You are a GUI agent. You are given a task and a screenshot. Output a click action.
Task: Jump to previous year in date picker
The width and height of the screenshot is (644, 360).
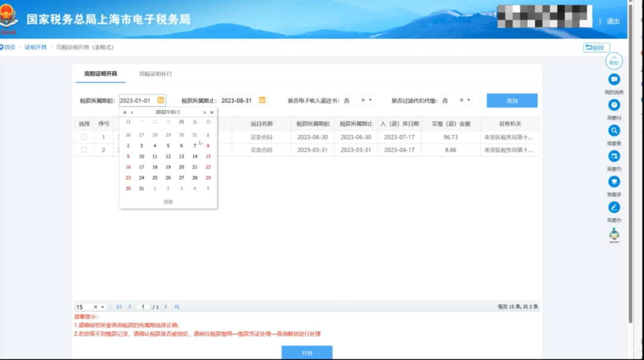click(125, 112)
